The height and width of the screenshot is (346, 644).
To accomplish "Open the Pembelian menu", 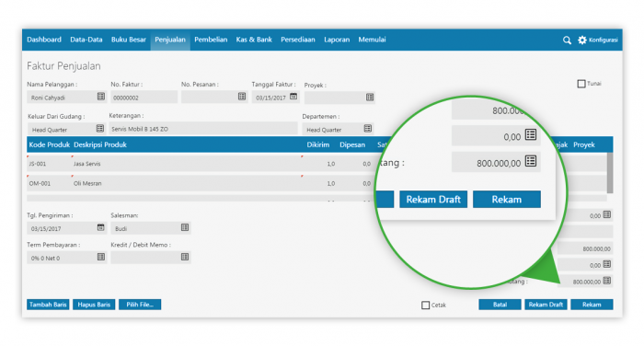I will 211,40.
